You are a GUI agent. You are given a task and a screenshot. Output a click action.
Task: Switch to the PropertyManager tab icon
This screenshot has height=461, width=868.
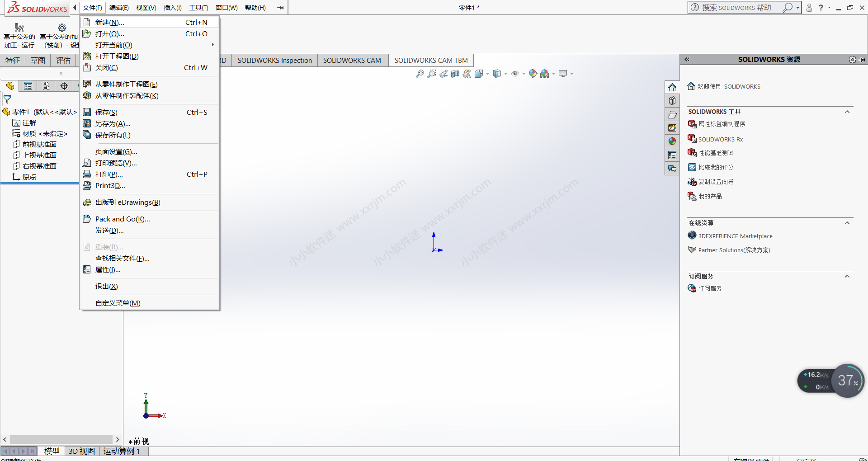coord(28,86)
